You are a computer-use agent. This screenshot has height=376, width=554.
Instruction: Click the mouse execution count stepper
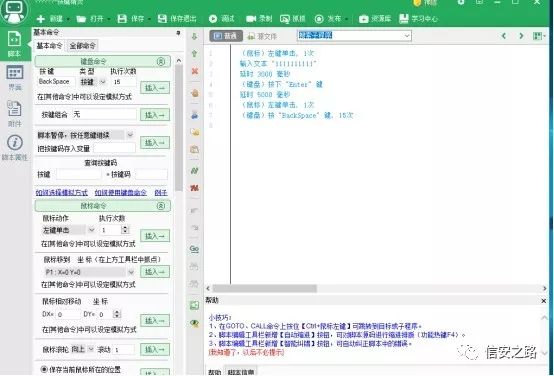click(125, 230)
